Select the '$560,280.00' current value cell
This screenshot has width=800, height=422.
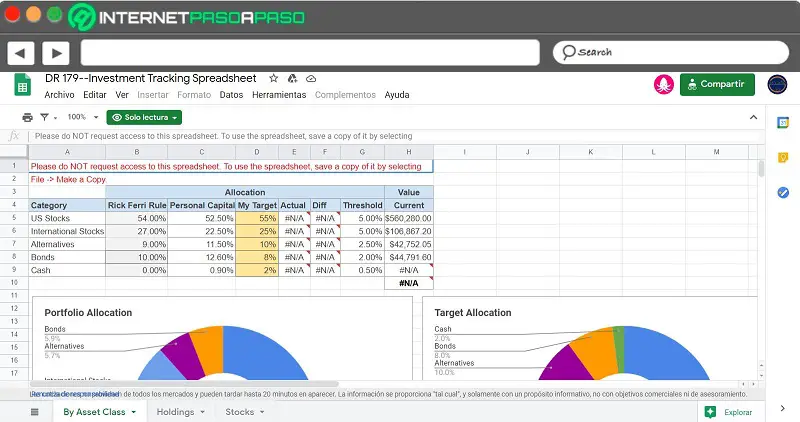point(409,218)
